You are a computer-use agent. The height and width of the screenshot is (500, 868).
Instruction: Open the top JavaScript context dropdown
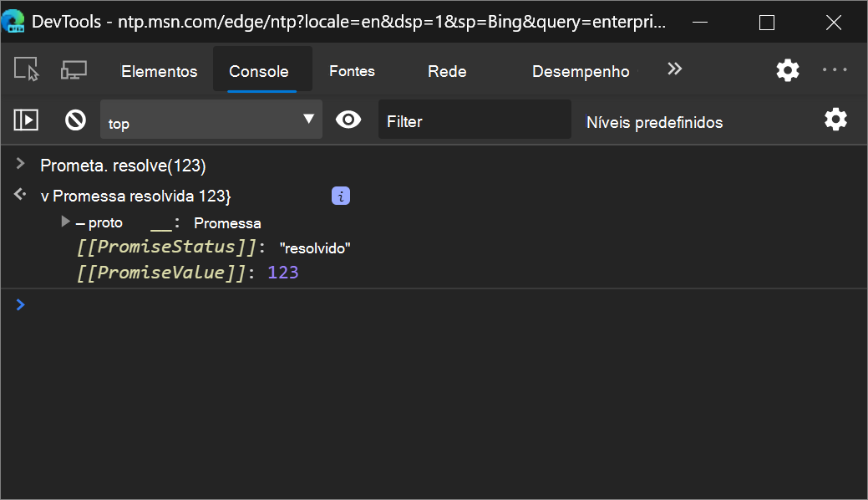point(211,120)
